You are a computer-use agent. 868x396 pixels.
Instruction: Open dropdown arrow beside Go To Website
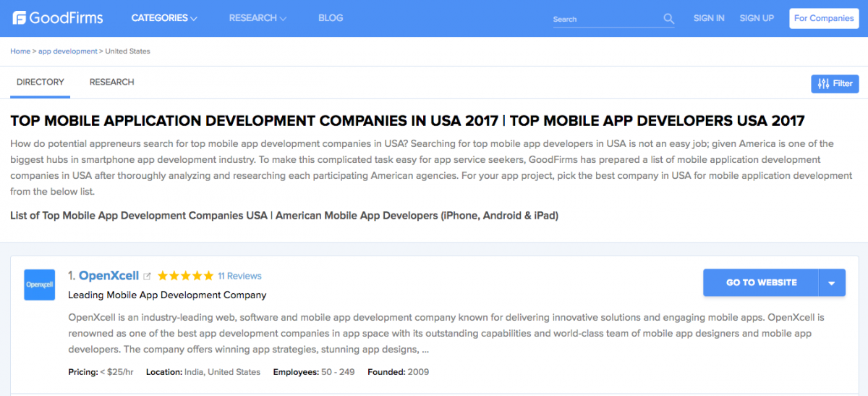pyautogui.click(x=832, y=283)
